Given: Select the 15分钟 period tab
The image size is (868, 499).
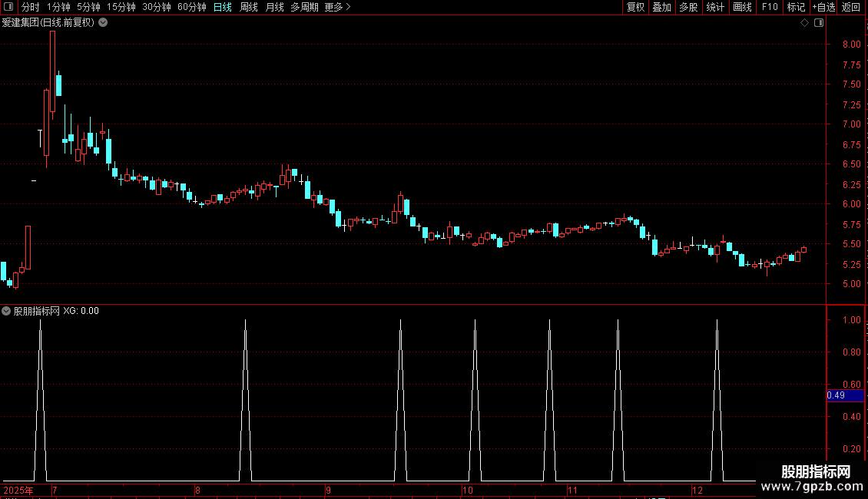Looking at the screenshot, I should pyautogui.click(x=121, y=7).
